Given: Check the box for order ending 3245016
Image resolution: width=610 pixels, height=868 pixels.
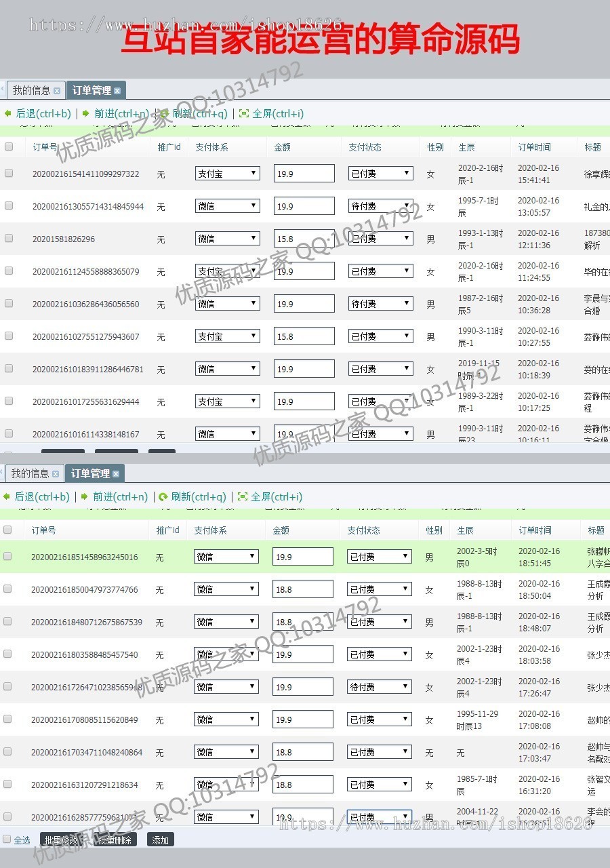Looking at the screenshot, I should 7,556.
